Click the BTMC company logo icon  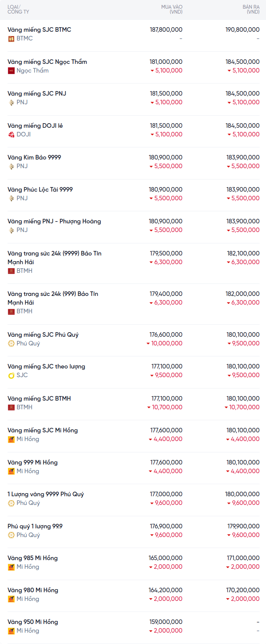coord(11,39)
